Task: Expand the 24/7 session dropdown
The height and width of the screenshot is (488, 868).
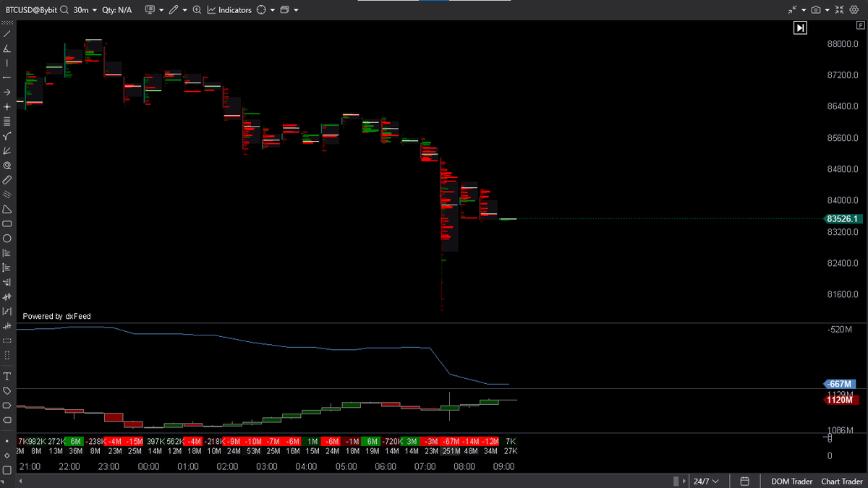Action: tap(707, 481)
